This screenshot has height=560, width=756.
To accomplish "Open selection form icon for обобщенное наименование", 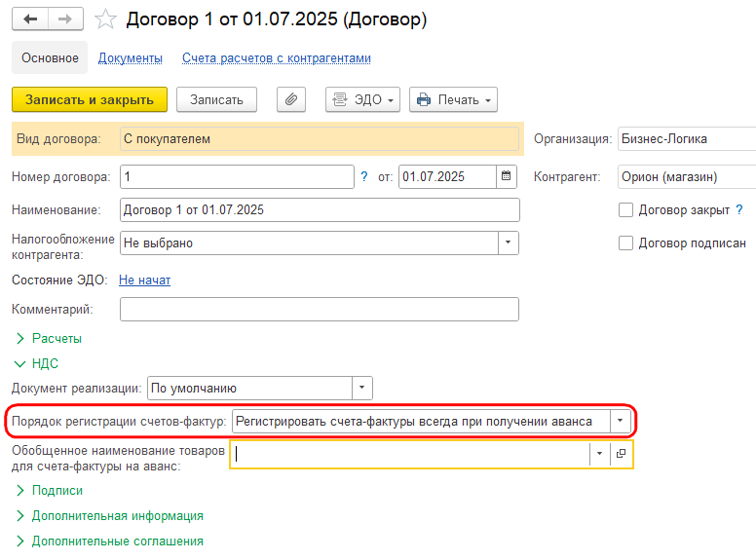I will point(621,453).
